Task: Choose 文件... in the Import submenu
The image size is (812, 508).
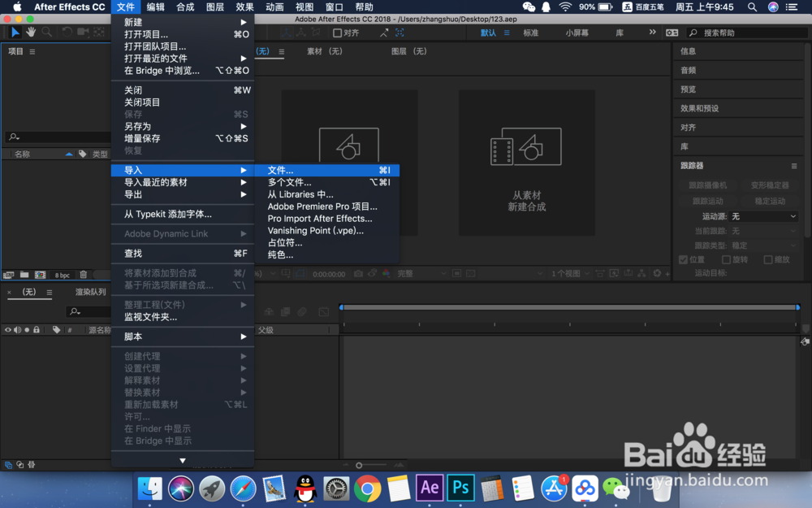Action: (327, 170)
